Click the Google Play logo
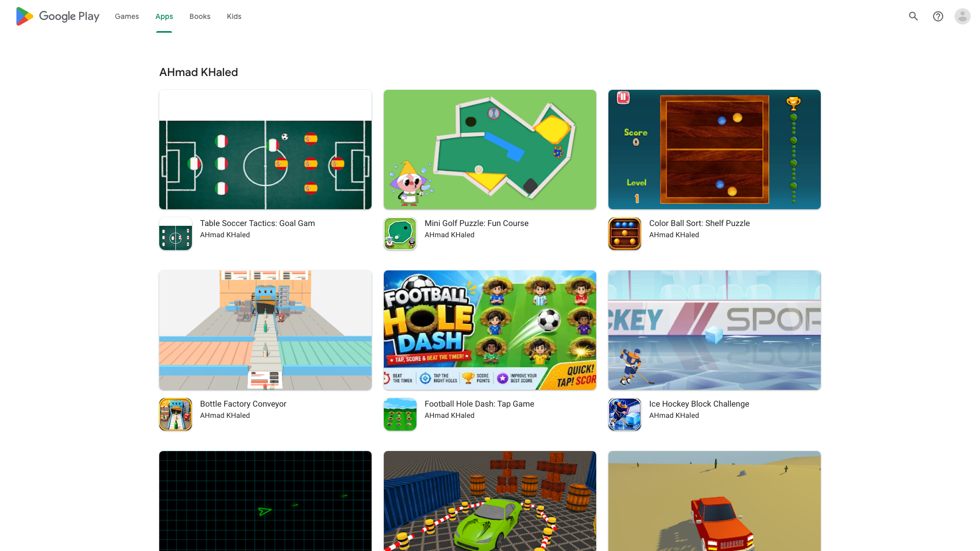Viewport: 980px width, 551px height. coord(57,16)
